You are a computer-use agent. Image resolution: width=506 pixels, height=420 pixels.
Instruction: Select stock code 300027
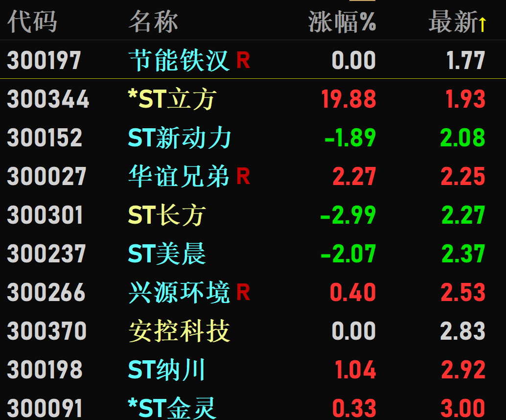pos(46,176)
